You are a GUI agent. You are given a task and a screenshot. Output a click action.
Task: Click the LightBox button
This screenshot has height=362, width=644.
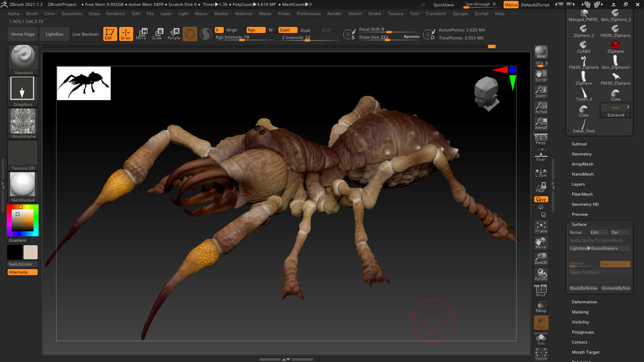pos(54,34)
